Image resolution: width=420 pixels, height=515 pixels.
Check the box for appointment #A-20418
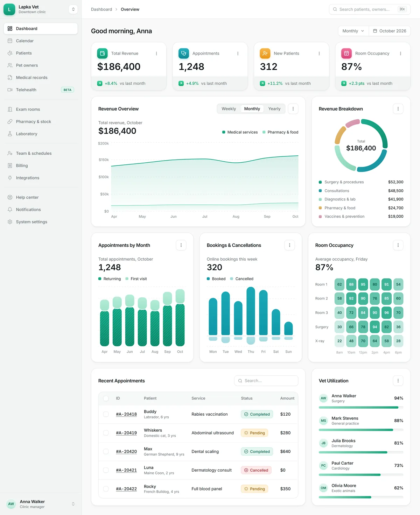point(106,414)
